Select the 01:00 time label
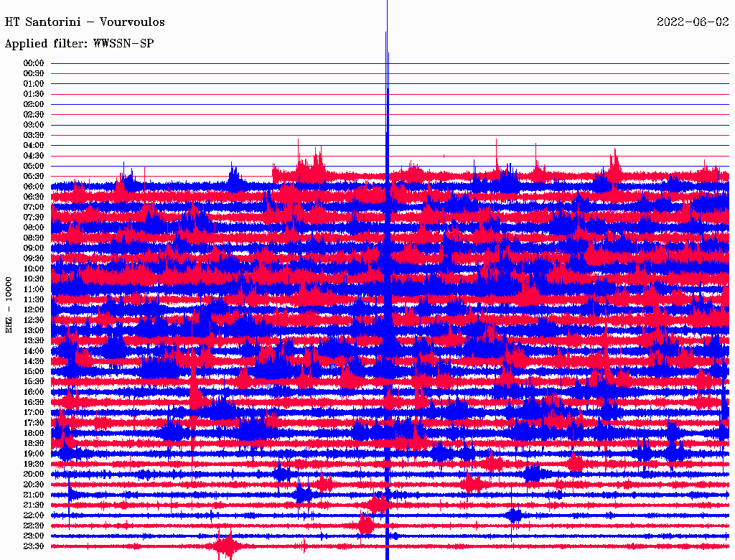Image resolution: width=735 pixels, height=560 pixels. coord(34,84)
